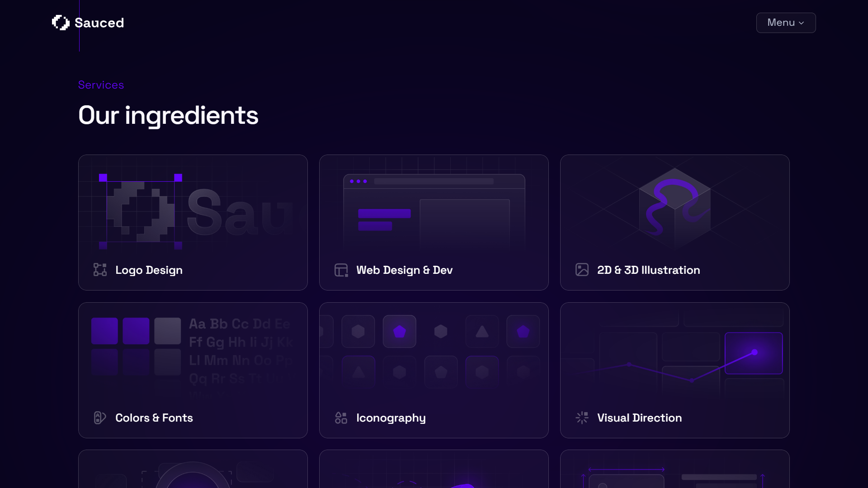Open the Logo Design card title
Viewport: 868px width, 488px height.
click(x=149, y=270)
